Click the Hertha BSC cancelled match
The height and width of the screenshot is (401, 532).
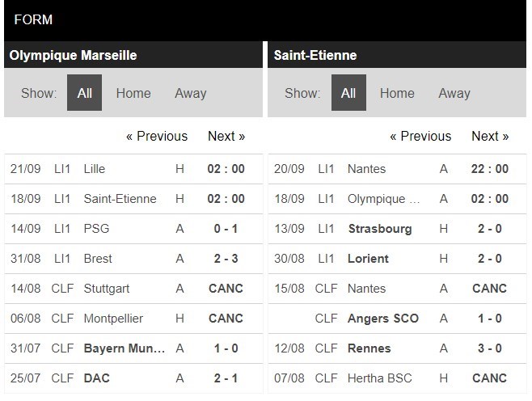click(489, 378)
